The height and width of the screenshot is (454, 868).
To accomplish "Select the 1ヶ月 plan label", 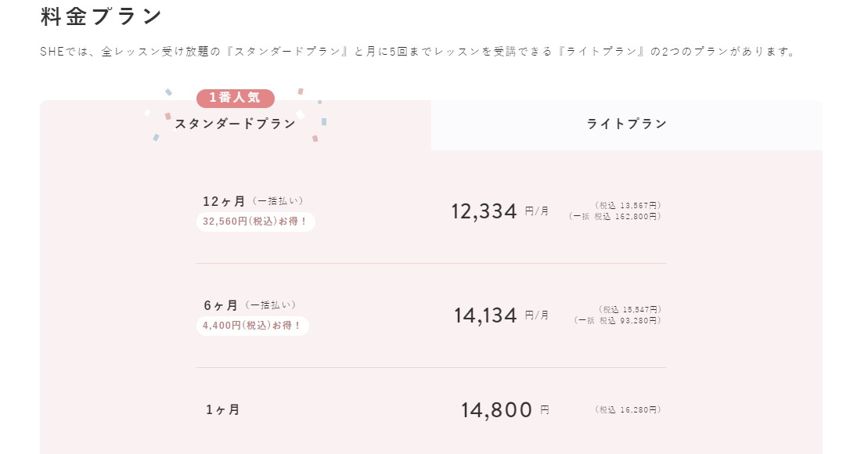I will tap(223, 409).
